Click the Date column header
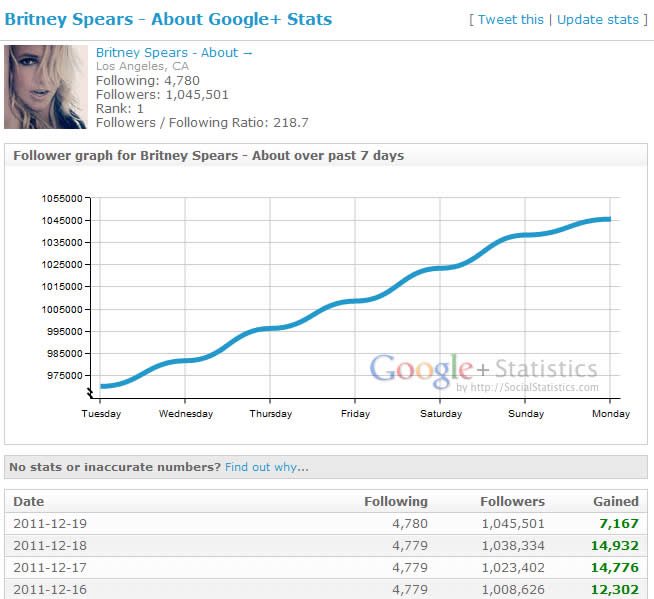Screen dimensions: 654x599 (28, 501)
